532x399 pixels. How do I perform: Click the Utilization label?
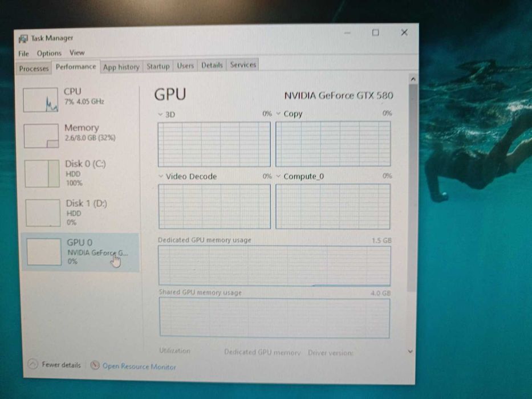pos(174,351)
